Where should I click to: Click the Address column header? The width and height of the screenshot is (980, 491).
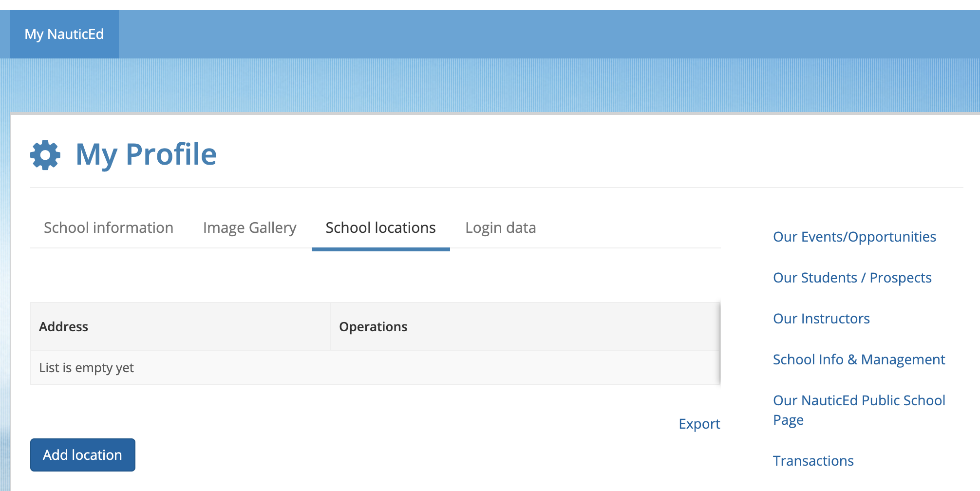point(181,326)
